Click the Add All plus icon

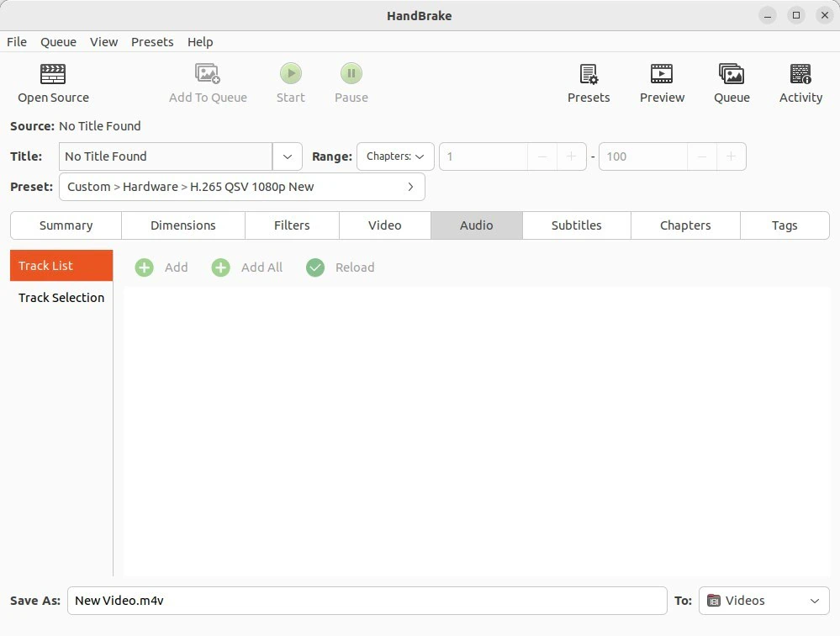(x=220, y=268)
